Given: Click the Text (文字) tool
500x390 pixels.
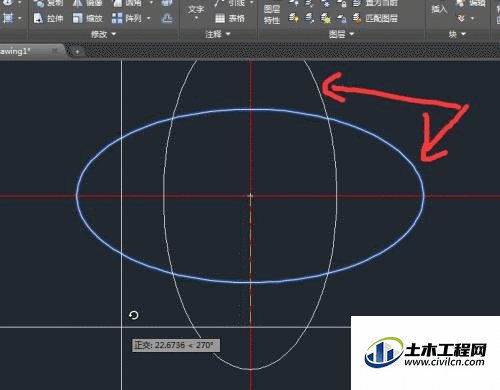Looking at the screenshot, I should coord(196,11).
